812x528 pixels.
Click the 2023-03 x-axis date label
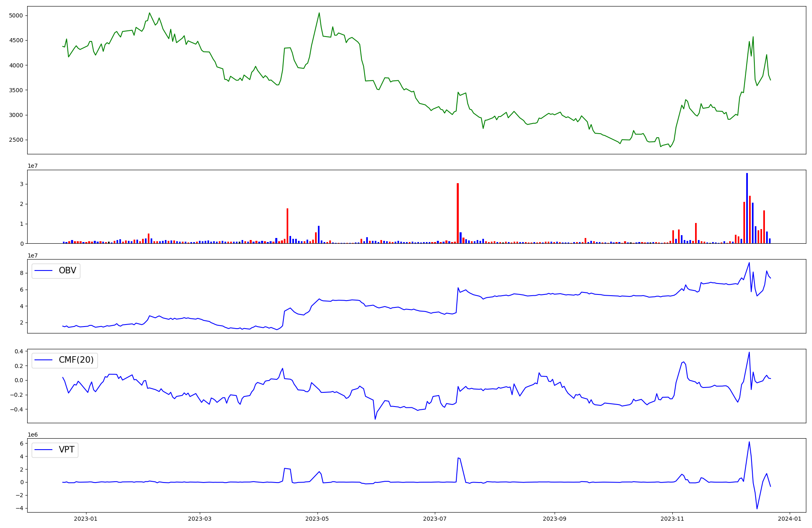click(200, 519)
